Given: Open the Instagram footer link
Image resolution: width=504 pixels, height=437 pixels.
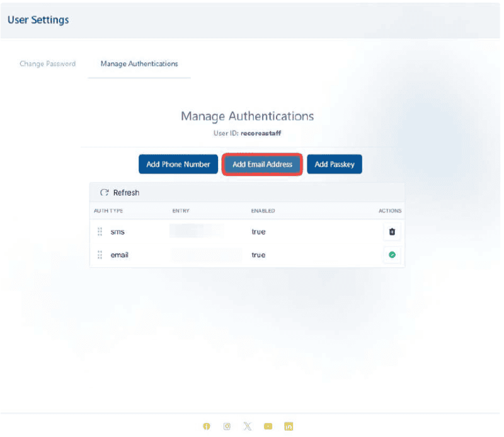Looking at the screenshot, I should 227,426.
